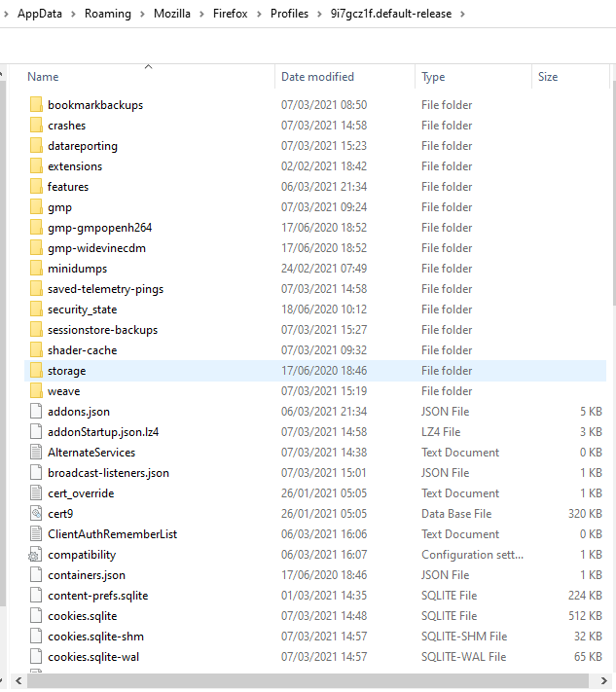This screenshot has width=616, height=692.
Task: Click the broadcast-listeners.json file icon
Action: [36, 473]
